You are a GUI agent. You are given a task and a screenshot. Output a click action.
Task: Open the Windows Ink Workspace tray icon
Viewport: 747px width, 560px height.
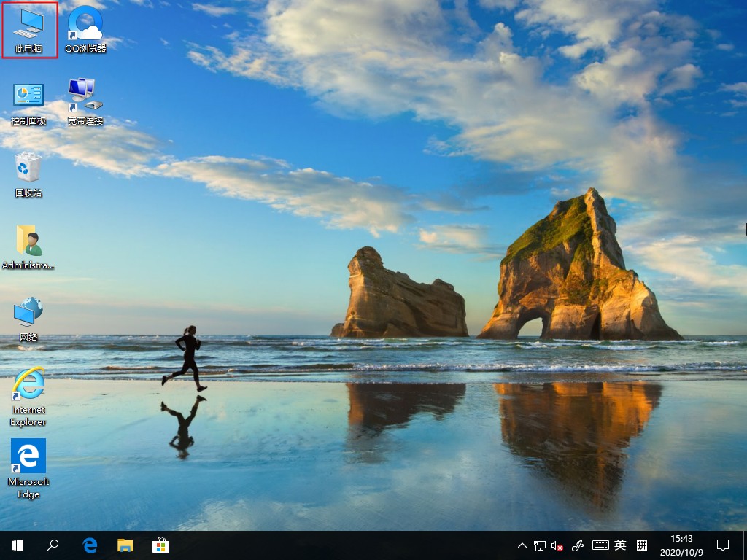coord(578,545)
